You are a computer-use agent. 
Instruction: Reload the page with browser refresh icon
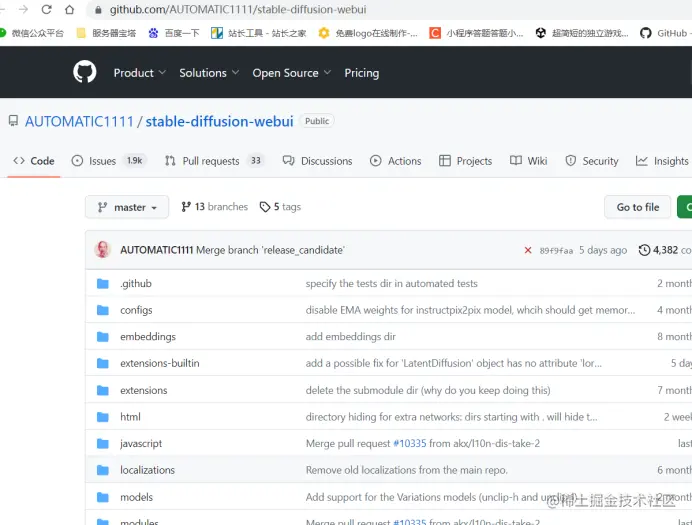[x=46, y=9]
